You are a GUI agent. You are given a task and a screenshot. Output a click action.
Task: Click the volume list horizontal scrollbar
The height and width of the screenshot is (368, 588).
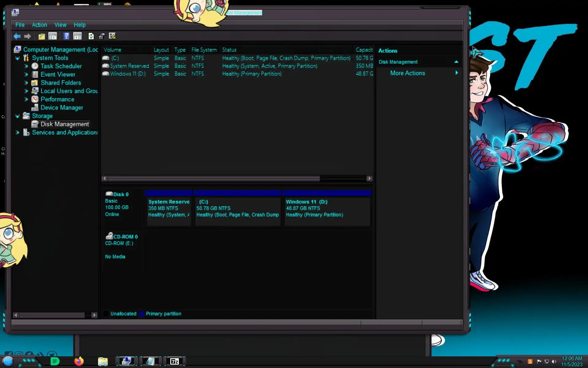click(x=213, y=178)
